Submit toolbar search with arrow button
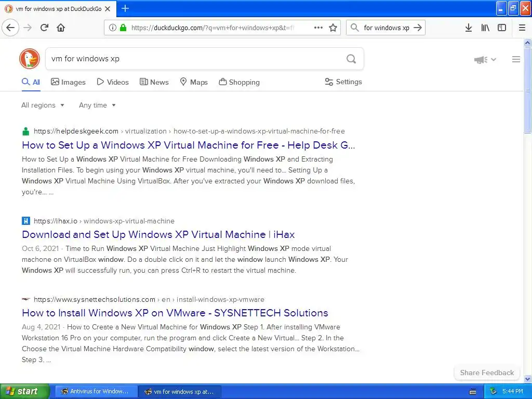The image size is (532, 399). 418,28
